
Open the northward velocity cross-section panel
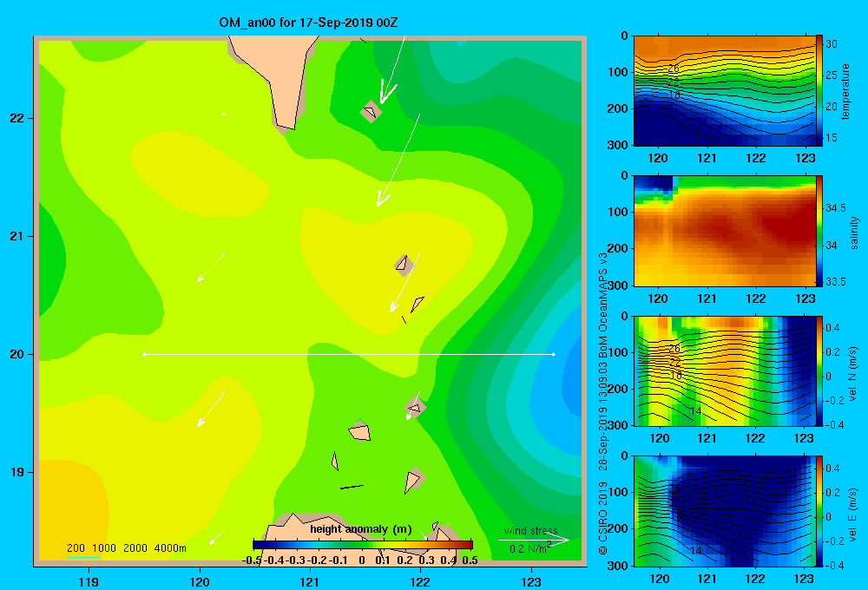coord(725,370)
